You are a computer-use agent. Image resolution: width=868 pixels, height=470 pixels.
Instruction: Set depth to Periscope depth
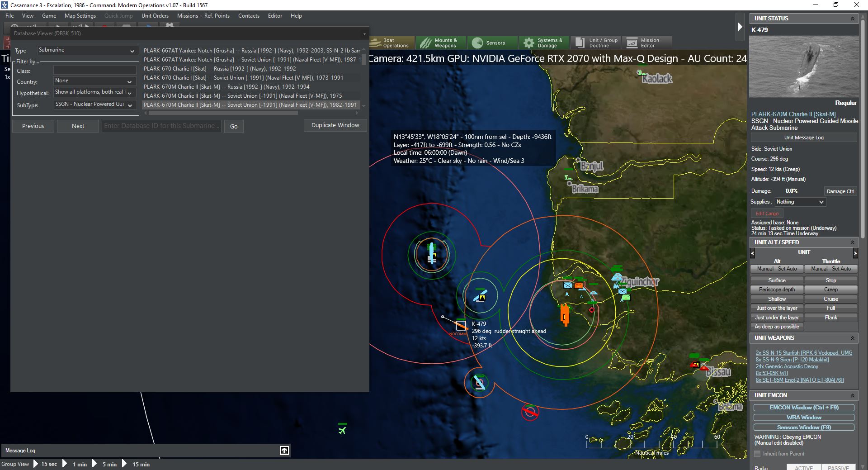click(x=777, y=290)
